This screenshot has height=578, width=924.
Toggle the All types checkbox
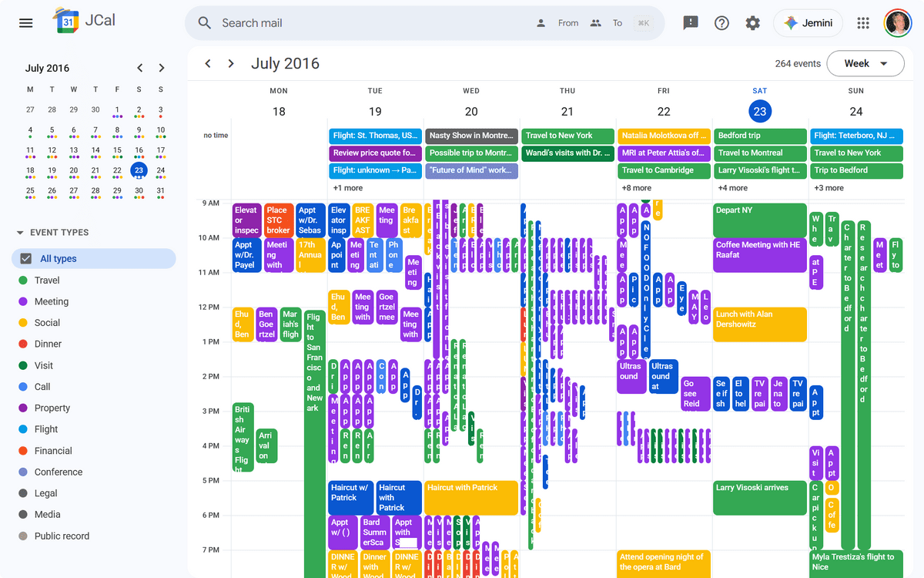coord(26,259)
